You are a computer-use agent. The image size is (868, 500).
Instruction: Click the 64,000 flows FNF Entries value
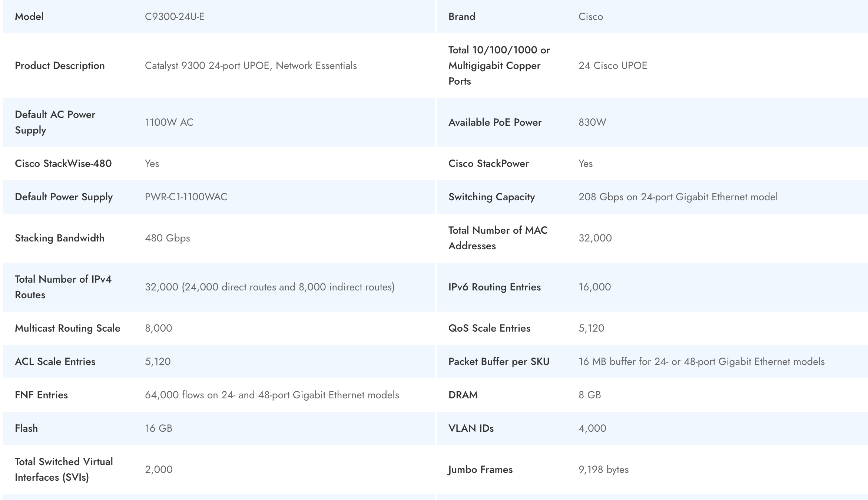tap(272, 395)
